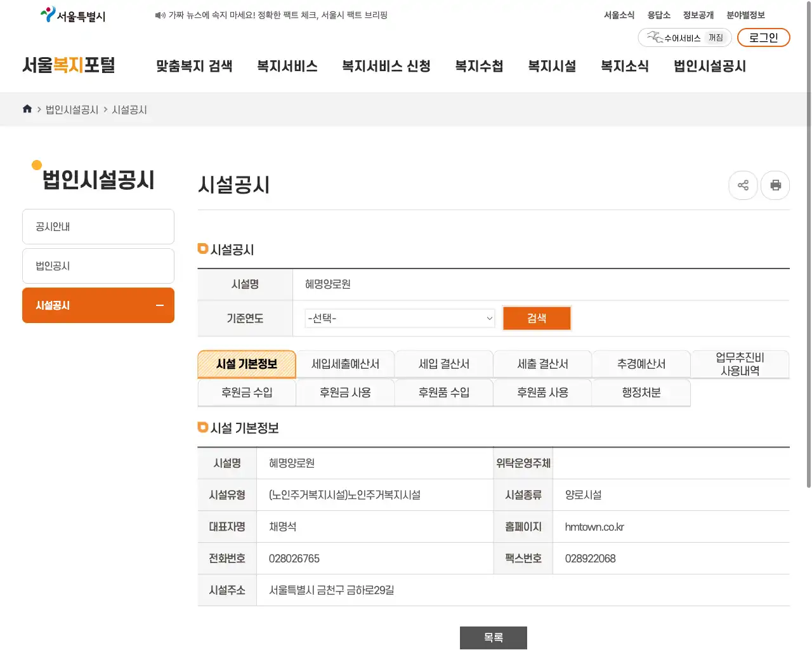The height and width of the screenshot is (650, 812).
Task: Open the 추경예산서 tab
Action: click(x=641, y=364)
